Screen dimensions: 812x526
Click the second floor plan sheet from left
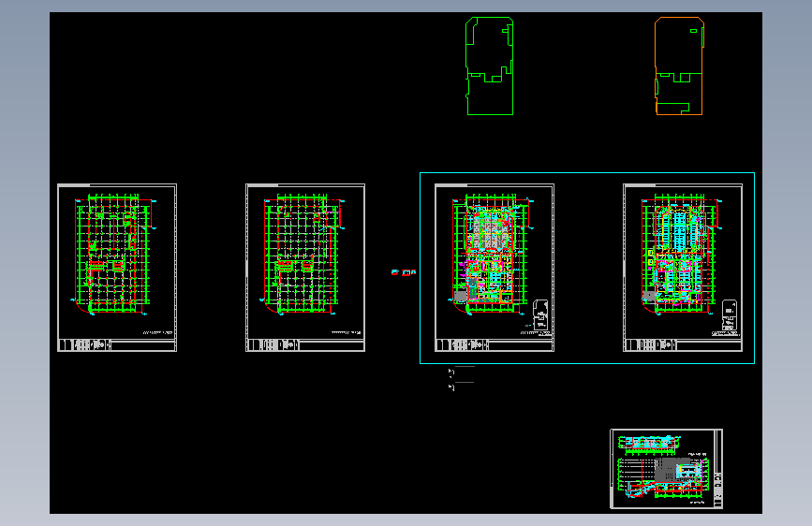pyautogui.click(x=305, y=268)
